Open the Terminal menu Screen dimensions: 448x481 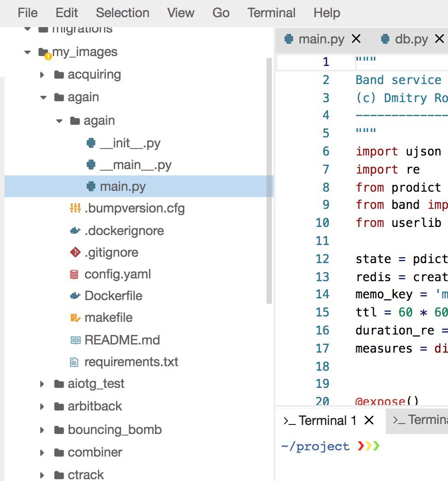(271, 13)
